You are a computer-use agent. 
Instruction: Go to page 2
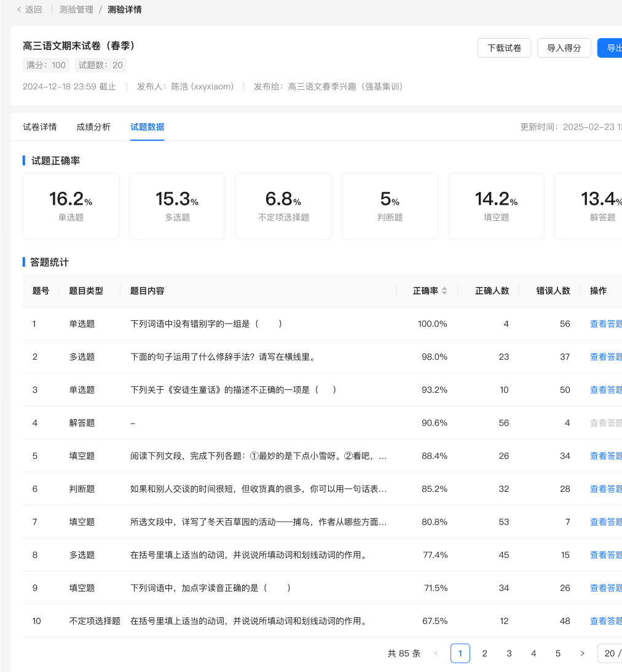[484, 654]
